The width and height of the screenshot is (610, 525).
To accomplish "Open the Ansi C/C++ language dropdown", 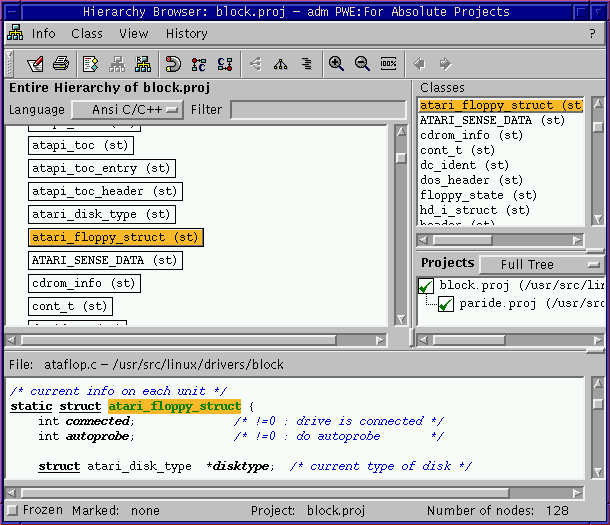I will (x=126, y=110).
